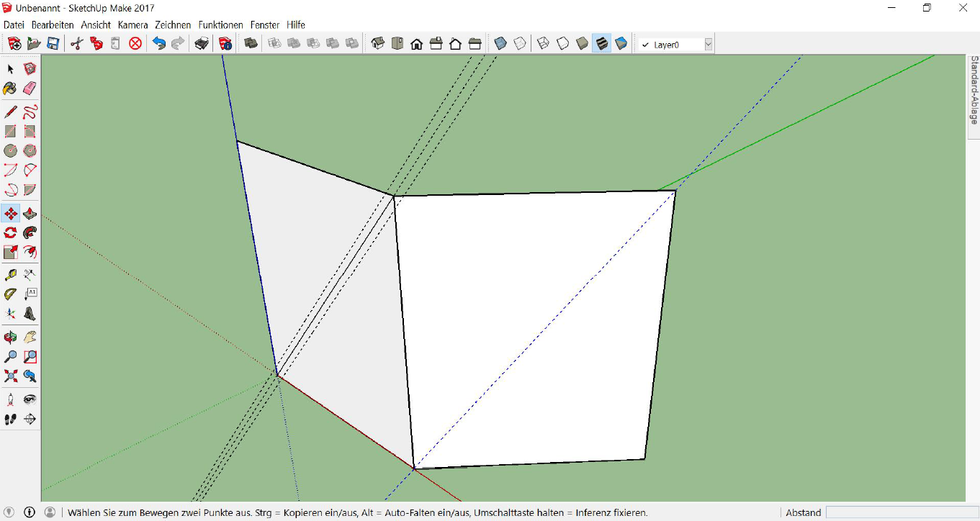Open the Kamera menu
Screen dimensions: 980x521
point(132,24)
